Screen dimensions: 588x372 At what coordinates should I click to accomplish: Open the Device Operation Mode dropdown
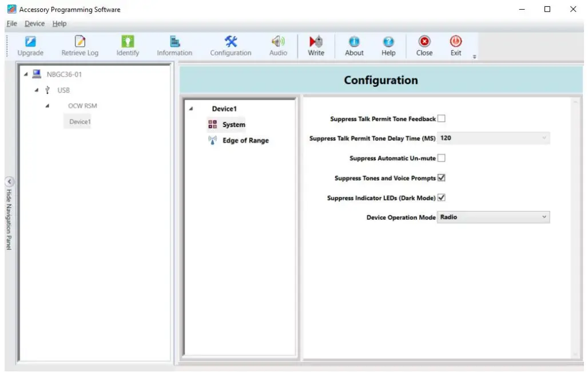[x=543, y=217]
